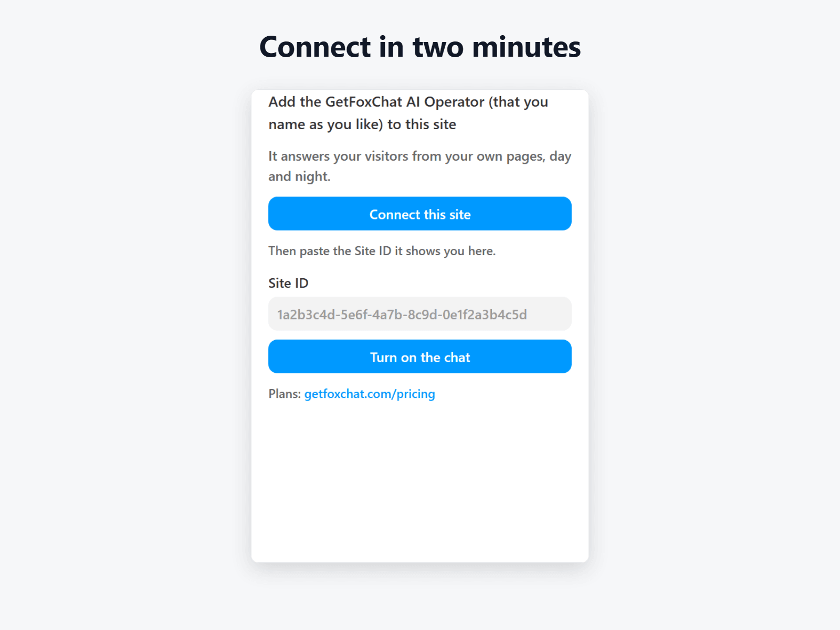The height and width of the screenshot is (630, 840).
Task: Click the word "minutes" in the page heading
Action: 527,47
